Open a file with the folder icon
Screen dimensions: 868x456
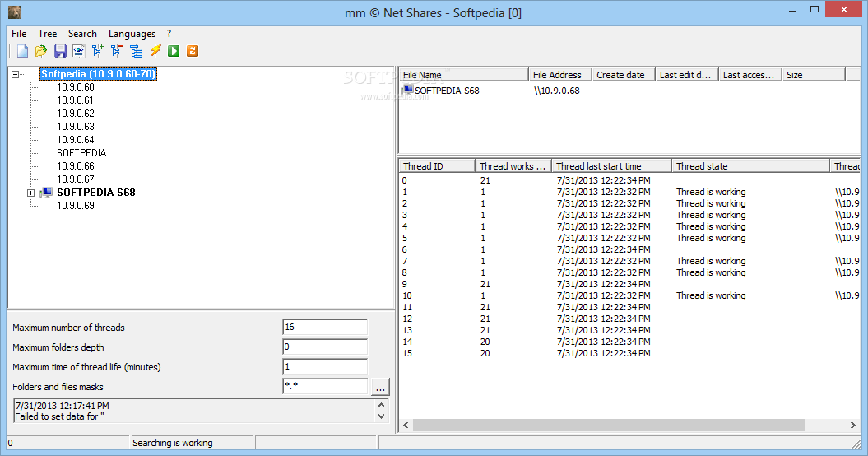point(41,52)
